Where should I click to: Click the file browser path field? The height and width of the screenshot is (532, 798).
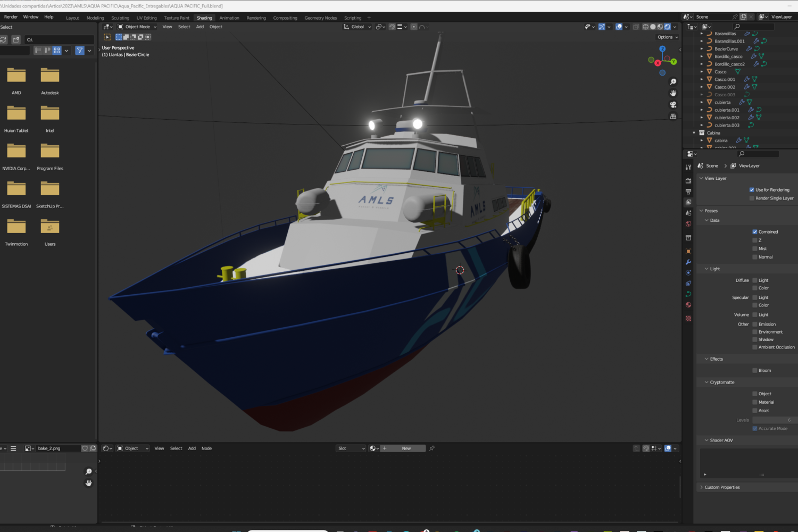pos(60,39)
